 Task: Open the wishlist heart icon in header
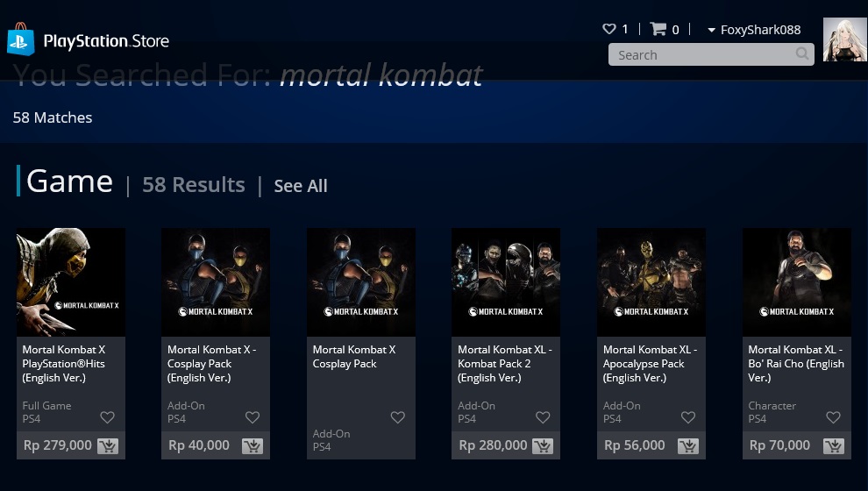[609, 29]
